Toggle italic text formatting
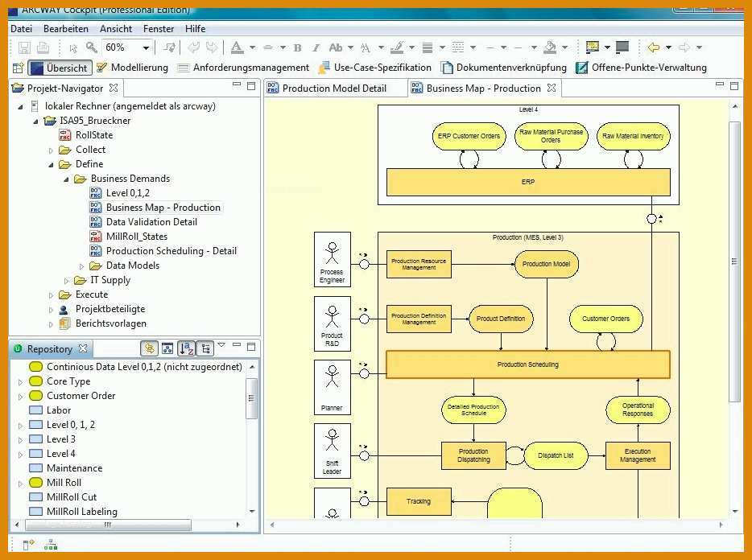The width and height of the screenshot is (752, 560). 316,47
